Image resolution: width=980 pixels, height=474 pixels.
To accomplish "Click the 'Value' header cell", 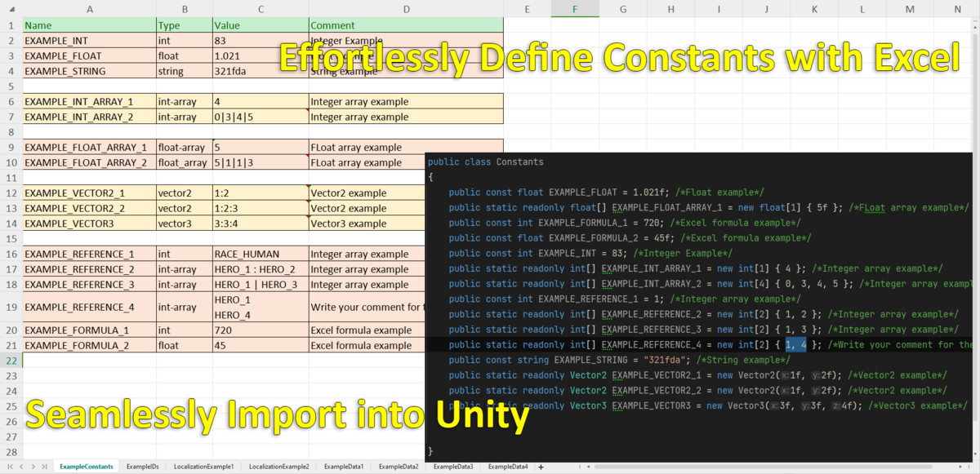I will tap(260, 25).
